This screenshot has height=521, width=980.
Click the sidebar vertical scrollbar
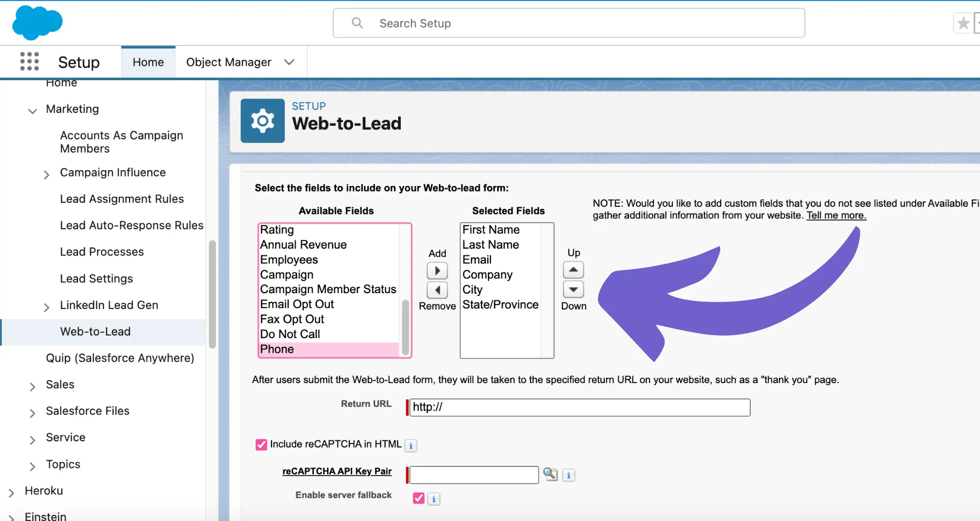(212, 294)
